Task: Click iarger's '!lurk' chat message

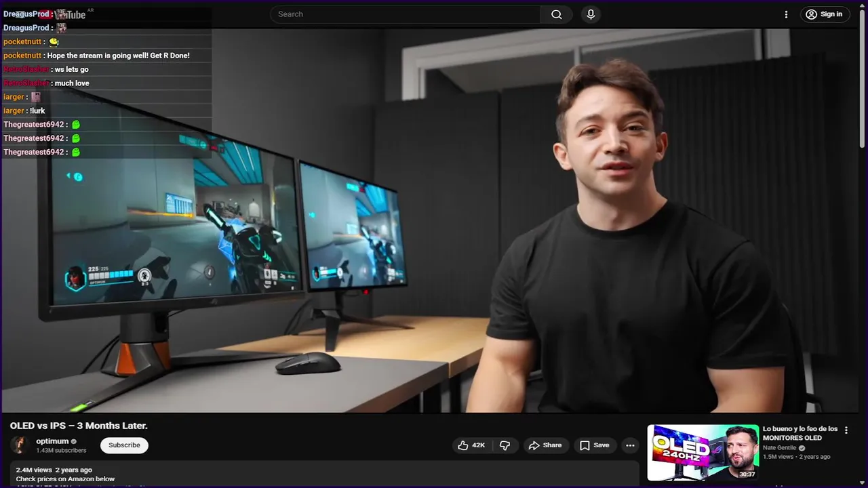Action: pyautogui.click(x=37, y=110)
